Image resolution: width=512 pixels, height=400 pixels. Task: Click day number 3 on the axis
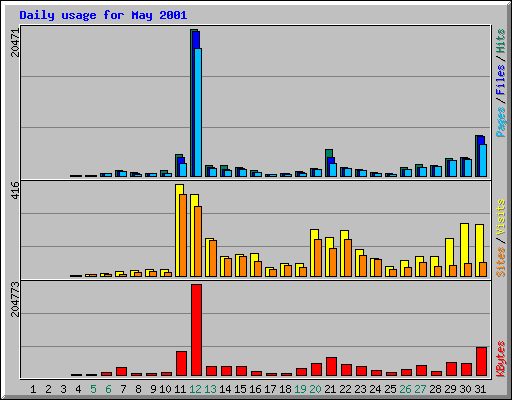click(x=63, y=389)
